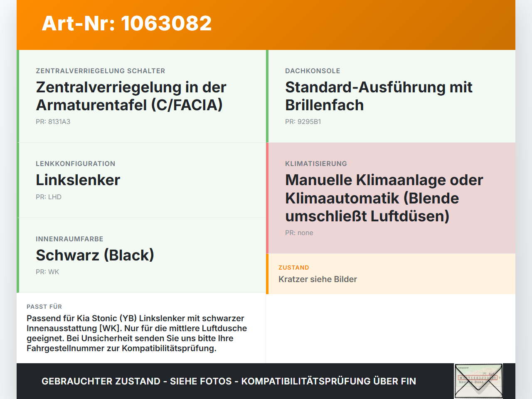Click the PR: 9295B1 code

[x=303, y=121]
